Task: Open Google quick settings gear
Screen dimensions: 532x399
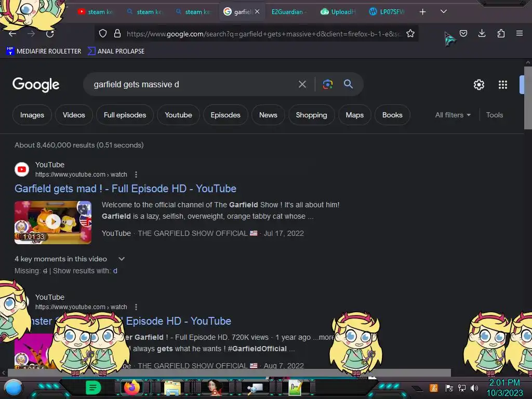Action: tap(478, 85)
